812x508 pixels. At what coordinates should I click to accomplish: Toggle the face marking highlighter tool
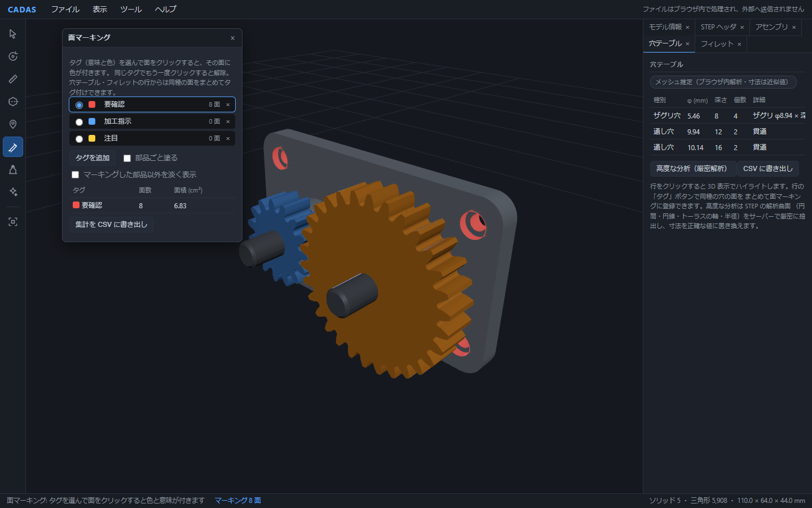point(13,147)
